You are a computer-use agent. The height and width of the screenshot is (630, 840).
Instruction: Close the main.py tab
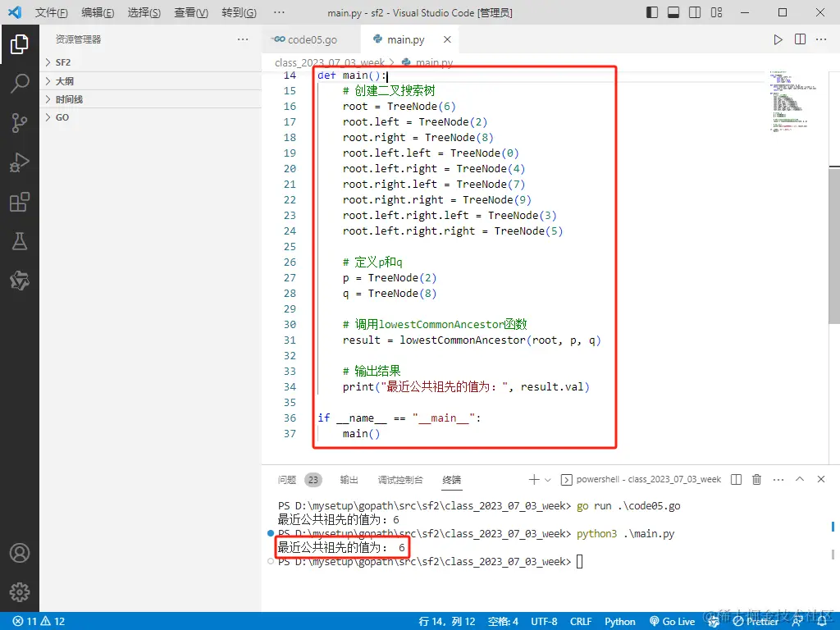(447, 39)
